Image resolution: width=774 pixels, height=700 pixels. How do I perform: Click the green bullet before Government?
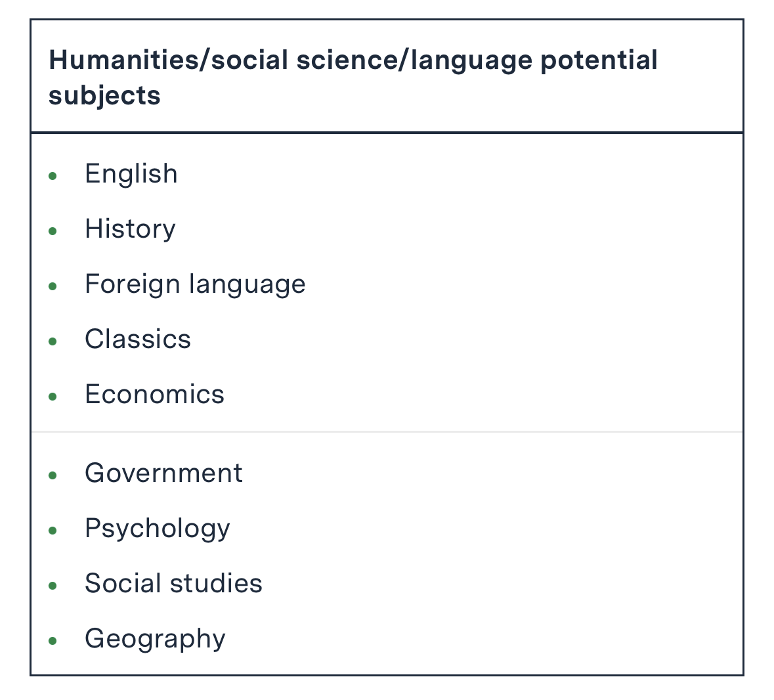tap(53, 475)
